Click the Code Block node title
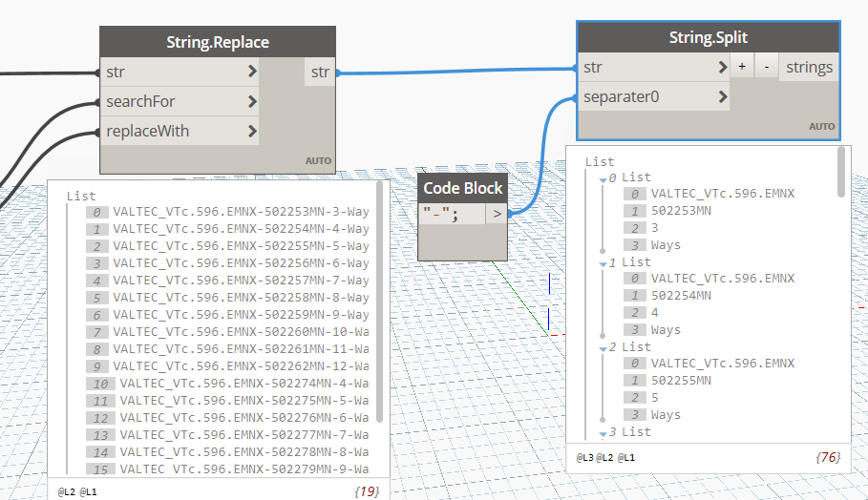The width and height of the screenshot is (868, 500). point(463,188)
